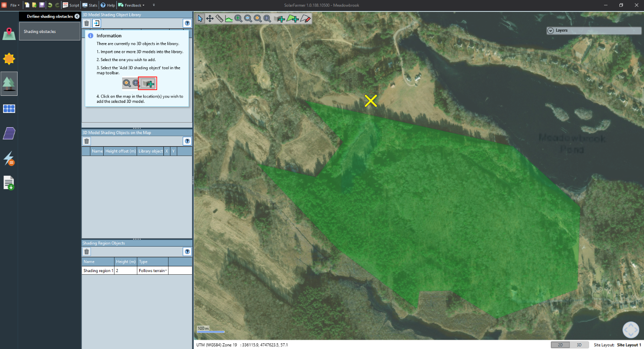Import 3D model into the library
644x349 pixels.
(97, 23)
